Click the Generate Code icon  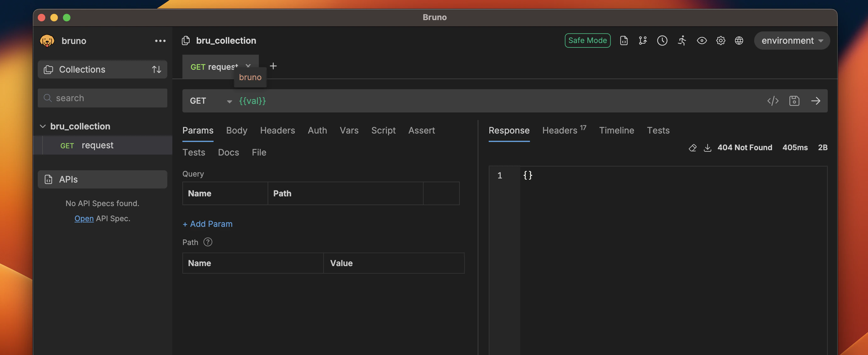(x=773, y=101)
